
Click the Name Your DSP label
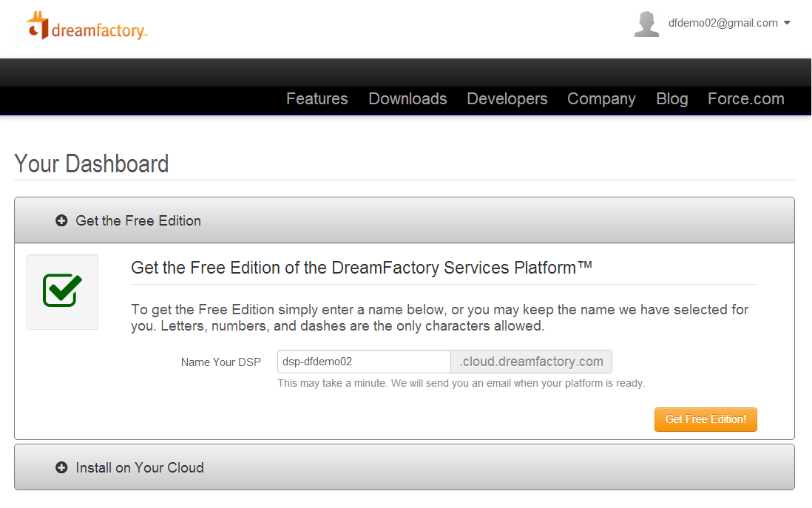point(220,362)
